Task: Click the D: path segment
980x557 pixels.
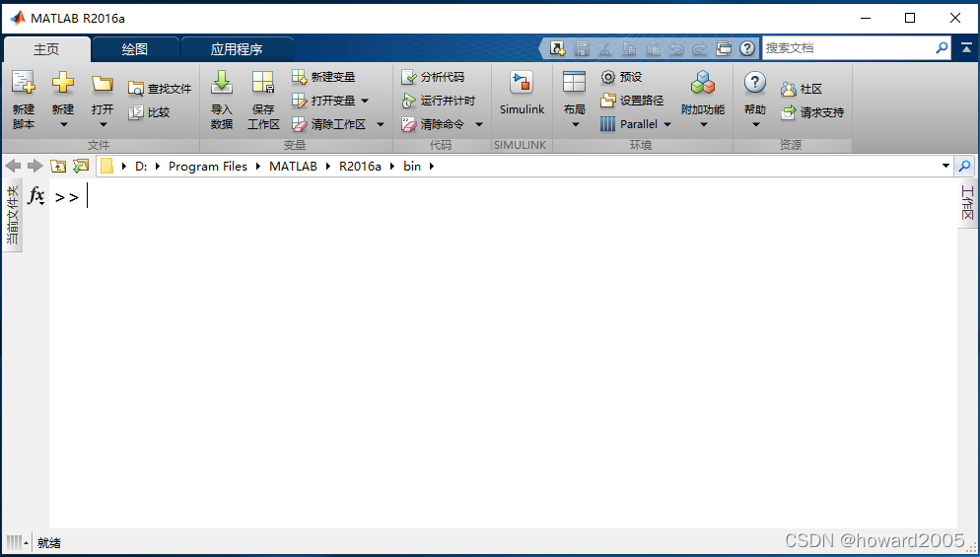Action: pos(141,167)
